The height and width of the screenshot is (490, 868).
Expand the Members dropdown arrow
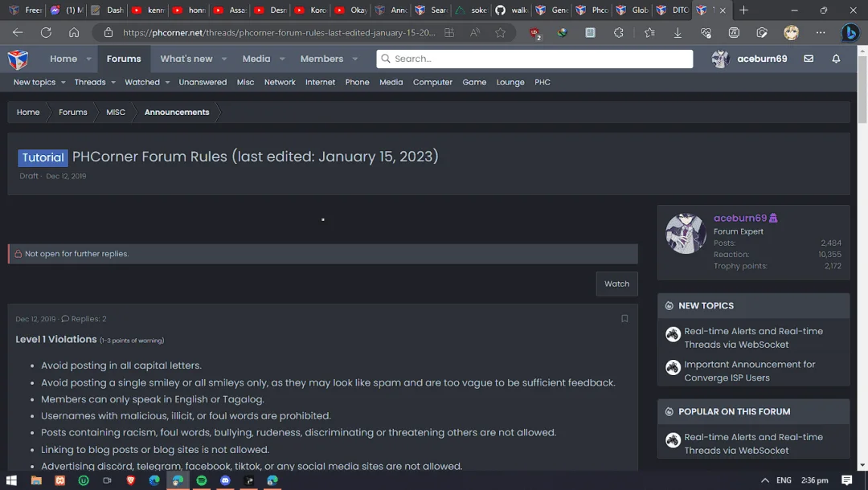click(x=355, y=59)
